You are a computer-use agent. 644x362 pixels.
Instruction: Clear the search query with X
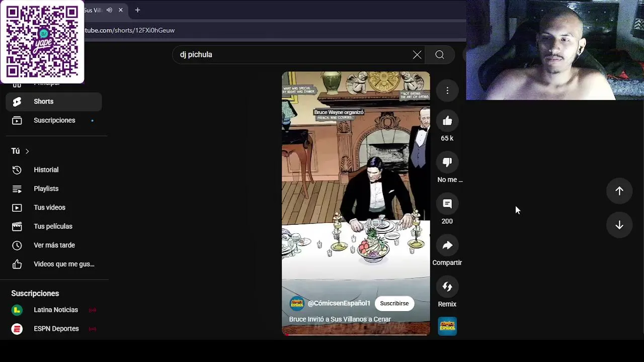click(x=417, y=55)
